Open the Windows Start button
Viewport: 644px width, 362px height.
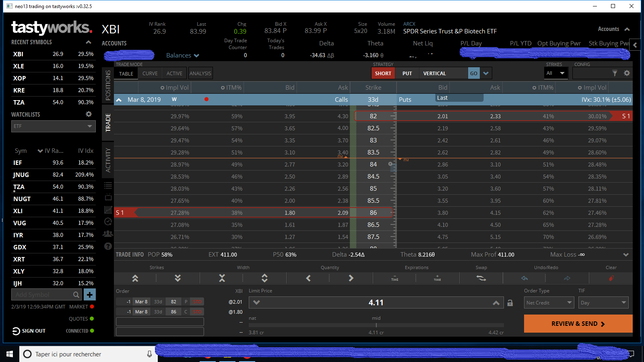click(10, 354)
